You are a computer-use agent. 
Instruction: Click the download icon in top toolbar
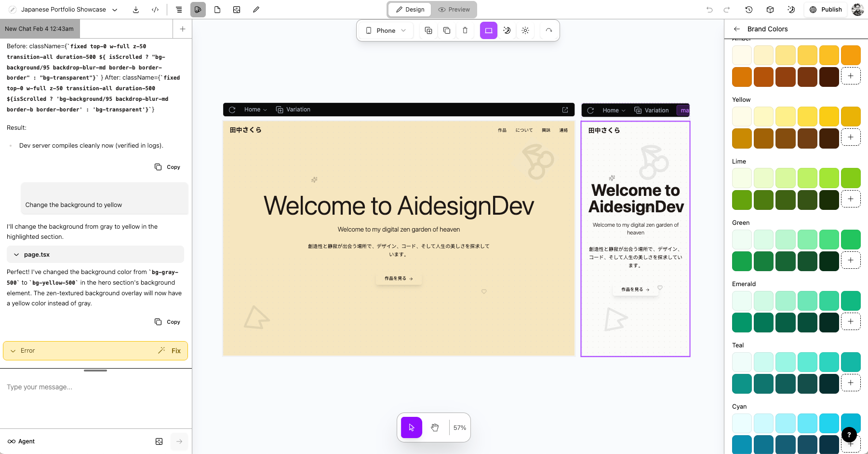click(x=136, y=9)
